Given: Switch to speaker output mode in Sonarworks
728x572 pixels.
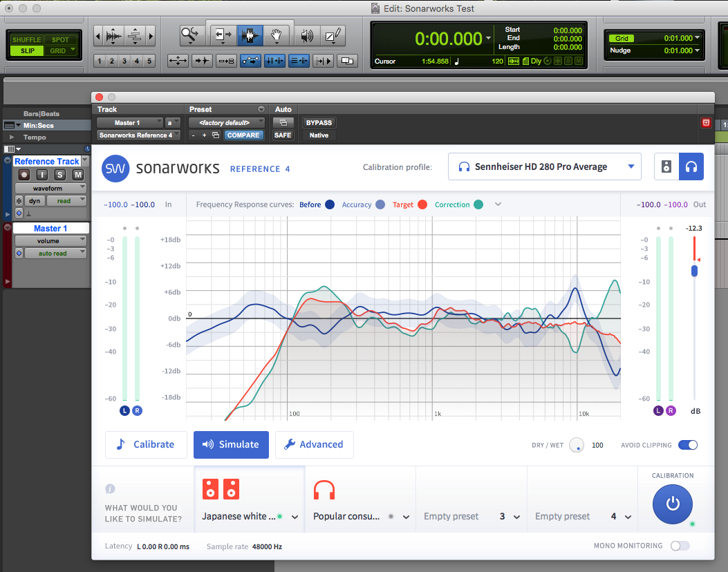Looking at the screenshot, I should point(666,166).
